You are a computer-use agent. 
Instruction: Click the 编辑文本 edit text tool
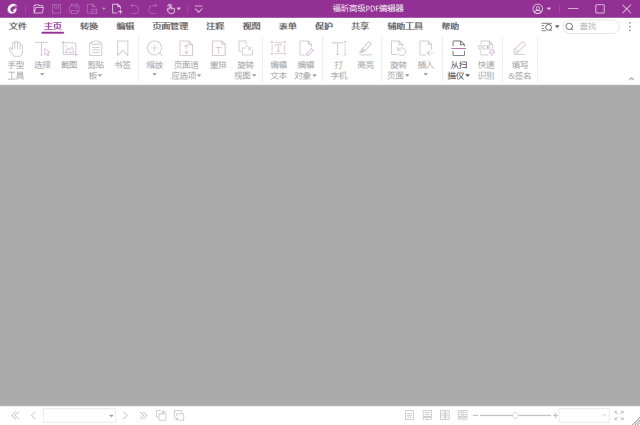pos(279,60)
